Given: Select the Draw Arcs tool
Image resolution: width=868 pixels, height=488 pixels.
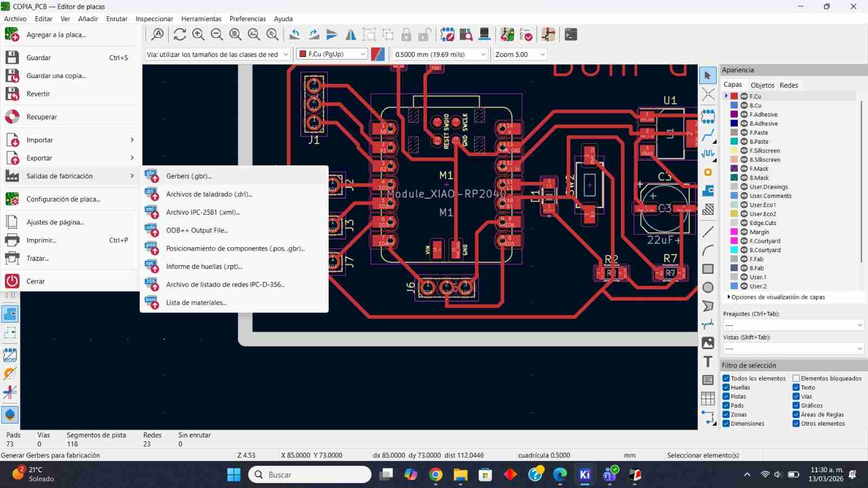Looking at the screenshot, I should [707, 251].
